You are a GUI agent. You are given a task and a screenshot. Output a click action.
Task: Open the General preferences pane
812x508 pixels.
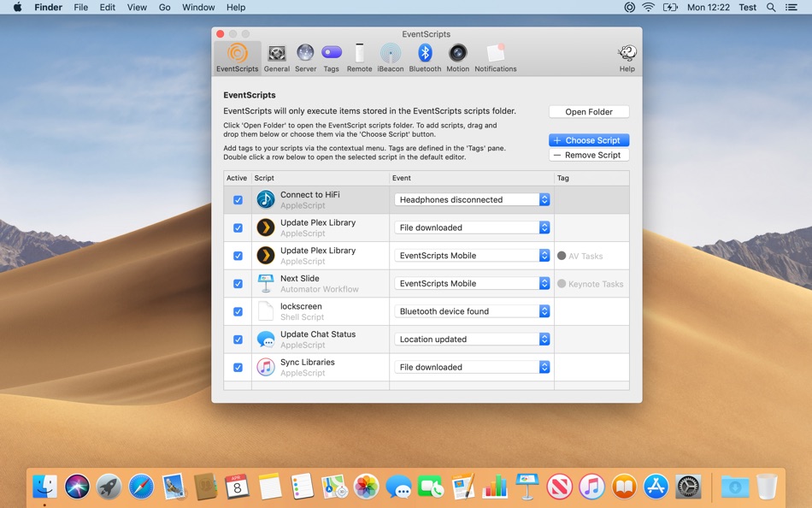(276, 57)
